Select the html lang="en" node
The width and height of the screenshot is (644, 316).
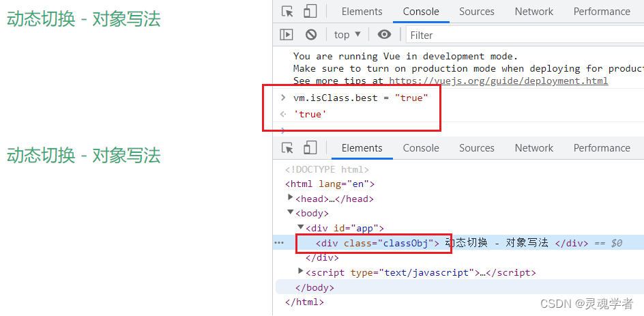click(330, 184)
